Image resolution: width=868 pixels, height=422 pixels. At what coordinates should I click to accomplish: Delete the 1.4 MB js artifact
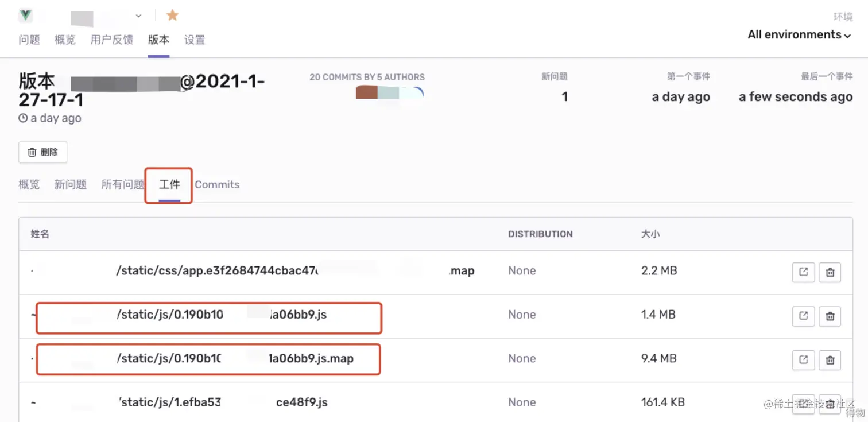[x=830, y=315]
